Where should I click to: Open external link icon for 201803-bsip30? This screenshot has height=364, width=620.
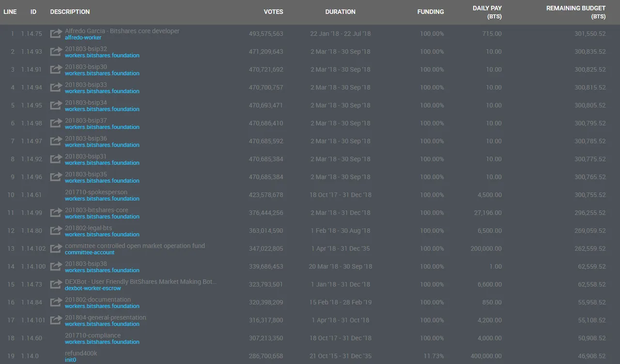point(56,70)
